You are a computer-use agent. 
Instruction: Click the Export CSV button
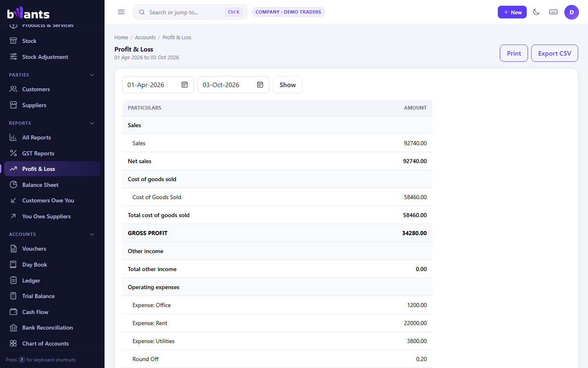click(555, 53)
